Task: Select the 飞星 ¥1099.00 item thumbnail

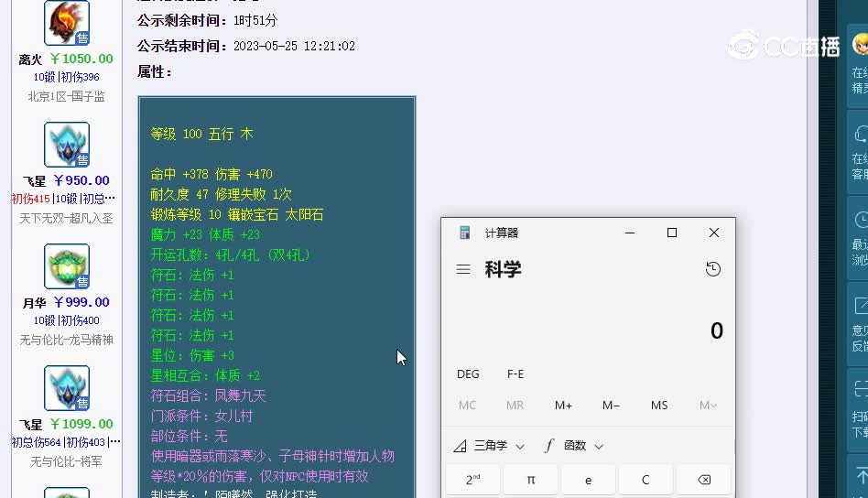Action: point(67,388)
